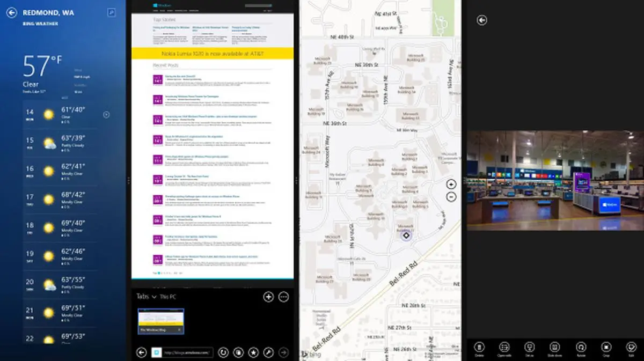Viewport: 644px width, 361px height.
Task: Open the Tabs dropdown in Internet Explorer
Action: (146, 297)
